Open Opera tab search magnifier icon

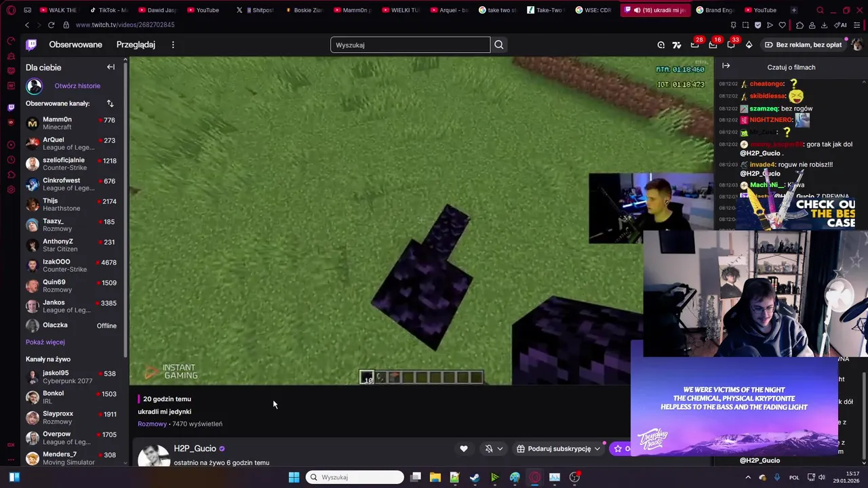point(820,10)
